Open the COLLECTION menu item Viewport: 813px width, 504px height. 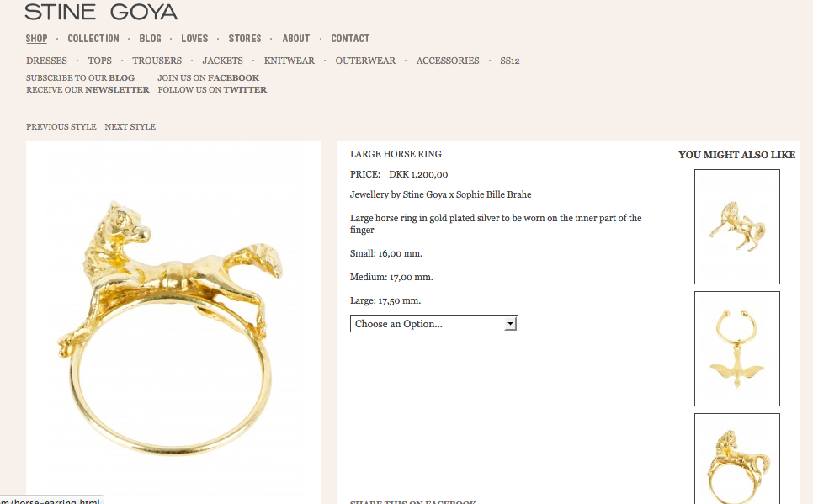[93, 39]
